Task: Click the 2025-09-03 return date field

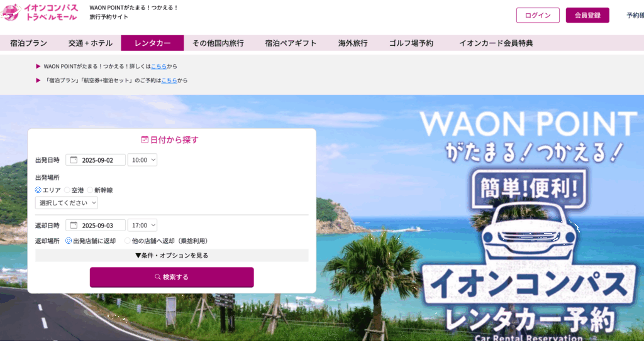Action: 96,226
